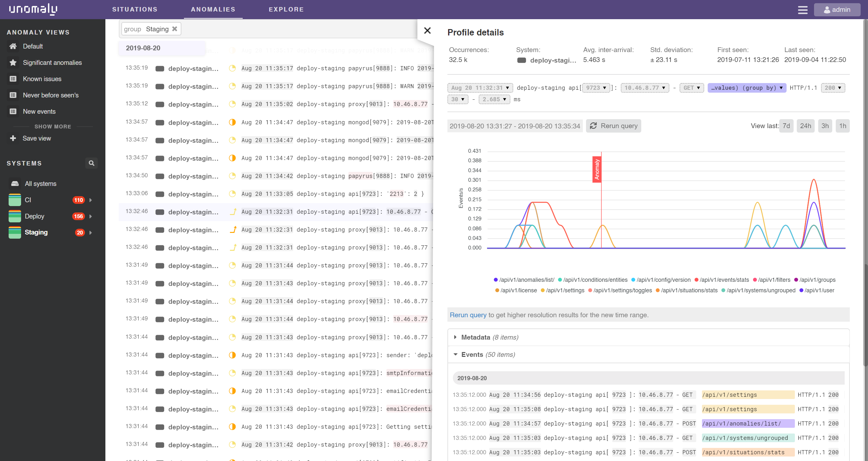The height and width of the screenshot is (461, 868).
Task: Expand the CI group arrow
Action: tap(91, 200)
